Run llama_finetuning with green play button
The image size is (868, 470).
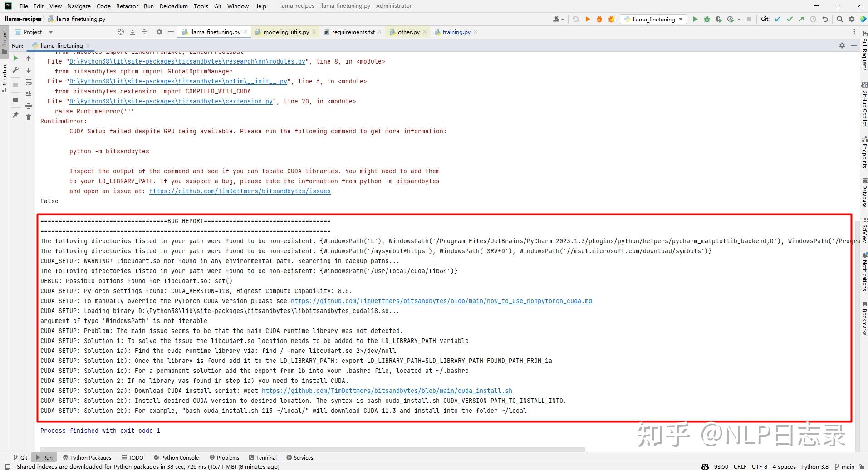coord(695,19)
